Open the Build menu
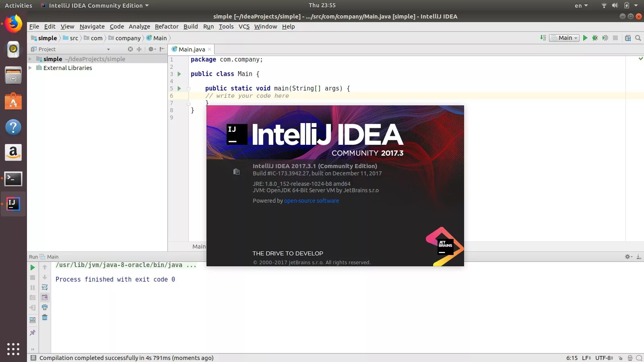The height and width of the screenshot is (362, 644). click(191, 27)
